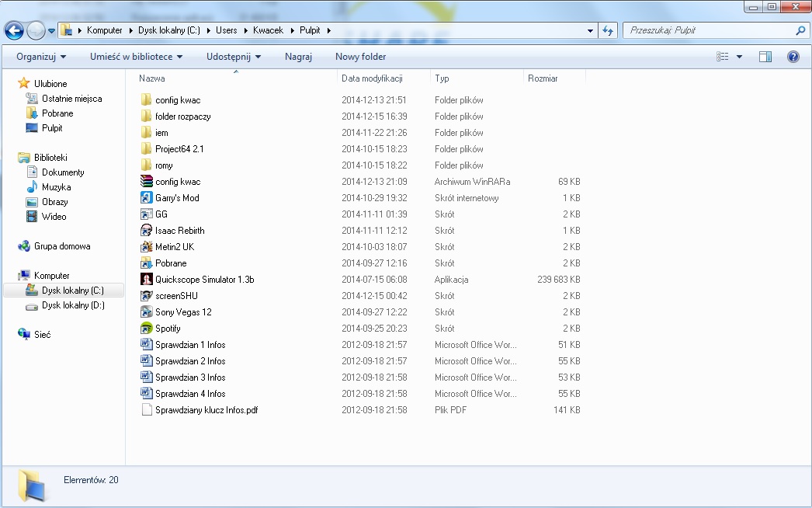This screenshot has height=508, width=812.
Task: Select Dysk lokalny (D:) in sidebar
Action: click(x=73, y=305)
